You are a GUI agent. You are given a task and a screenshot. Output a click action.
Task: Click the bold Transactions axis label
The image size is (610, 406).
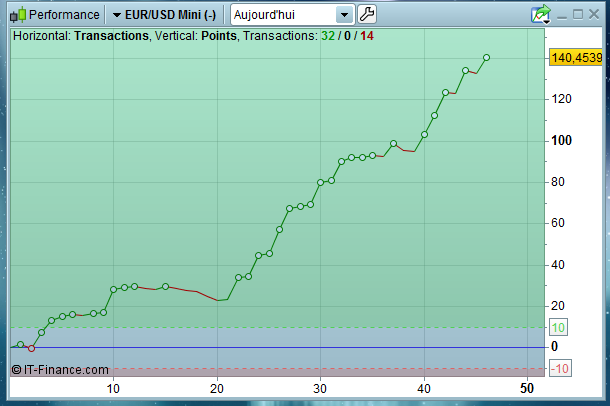(112, 36)
